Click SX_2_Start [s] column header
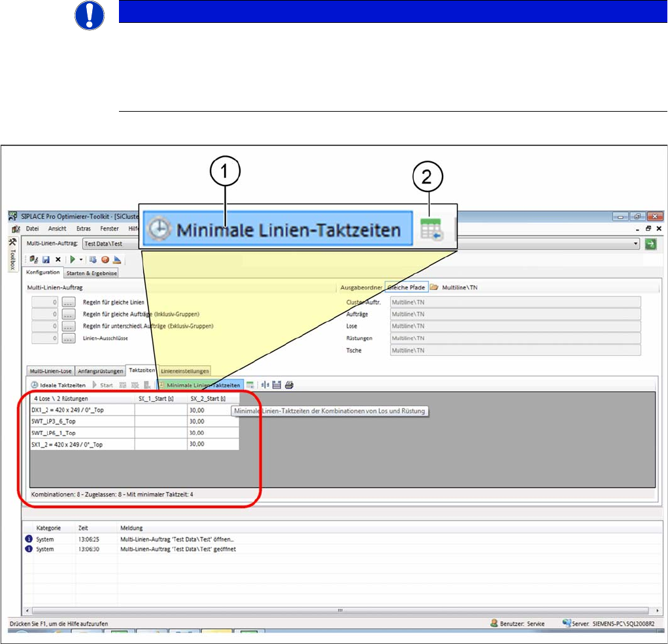Image resolution: width=668 pixels, height=644 pixels. [x=213, y=398]
